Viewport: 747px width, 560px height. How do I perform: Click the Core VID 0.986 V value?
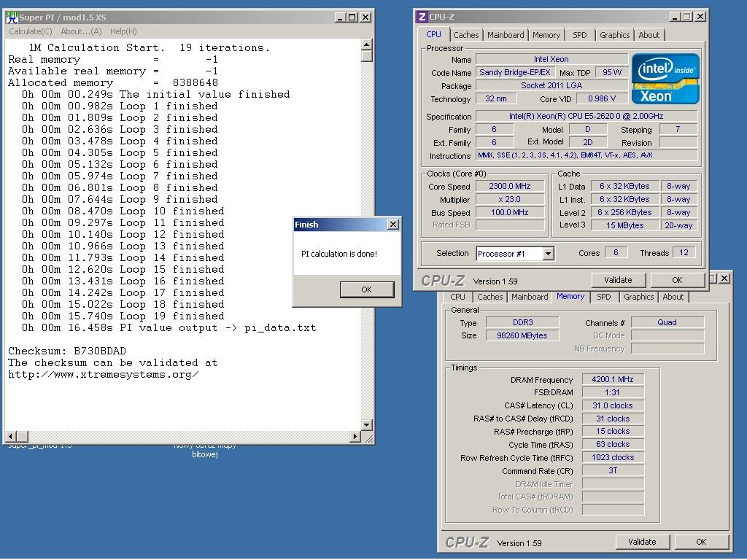click(x=602, y=98)
